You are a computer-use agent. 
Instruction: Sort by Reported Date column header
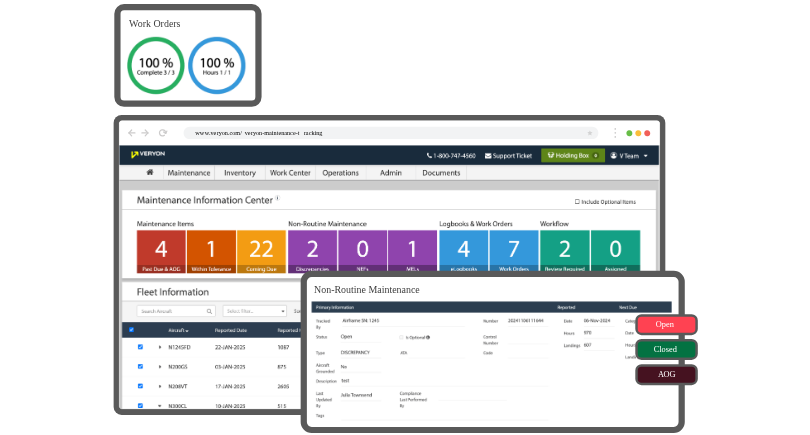point(230,330)
